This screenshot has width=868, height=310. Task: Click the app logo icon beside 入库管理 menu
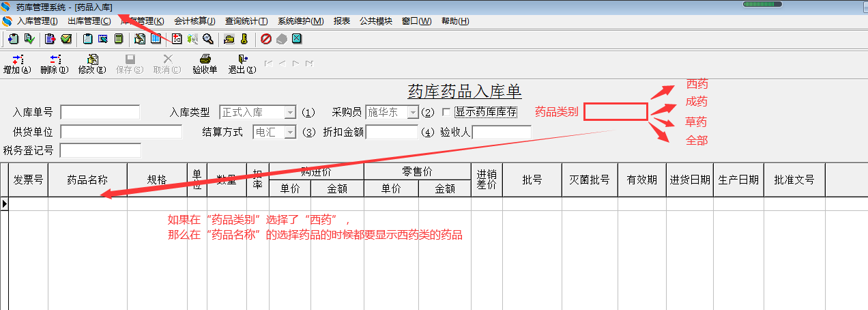click(8, 21)
